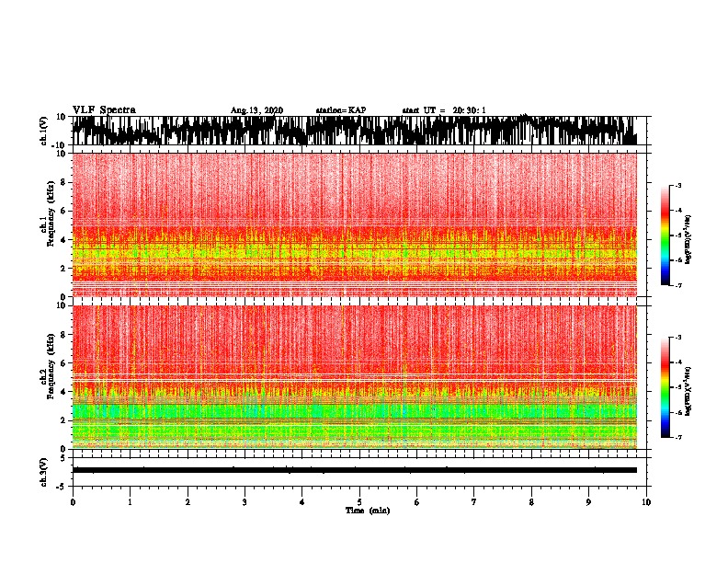This screenshot has height=563, width=728.
Task: Click the '6' kHz tick of ch.2 spectrogram
Action: pos(63,363)
